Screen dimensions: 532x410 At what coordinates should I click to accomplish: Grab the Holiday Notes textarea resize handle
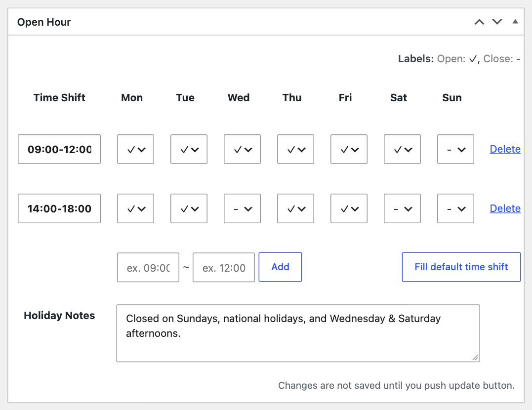pos(475,358)
